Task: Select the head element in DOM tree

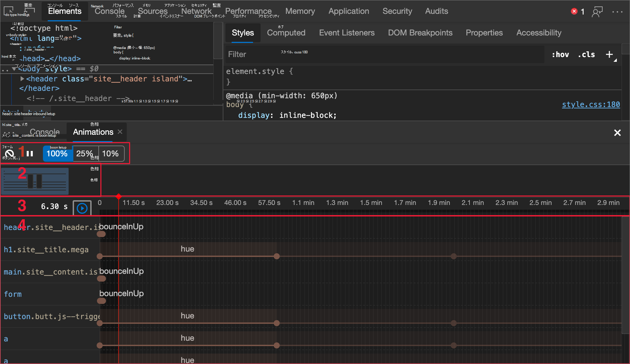Action: click(51, 58)
